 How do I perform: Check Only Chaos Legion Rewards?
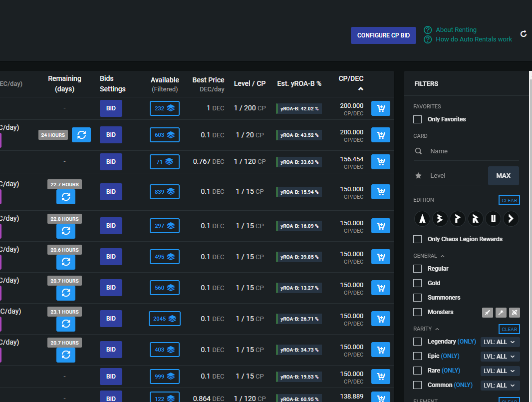418,239
